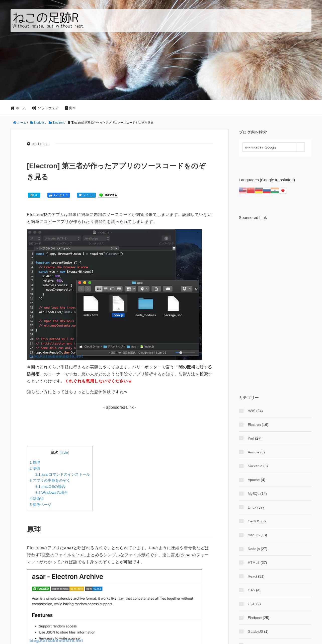Click the Japanese flag translation icon
The image size is (322, 644).
point(283,190)
